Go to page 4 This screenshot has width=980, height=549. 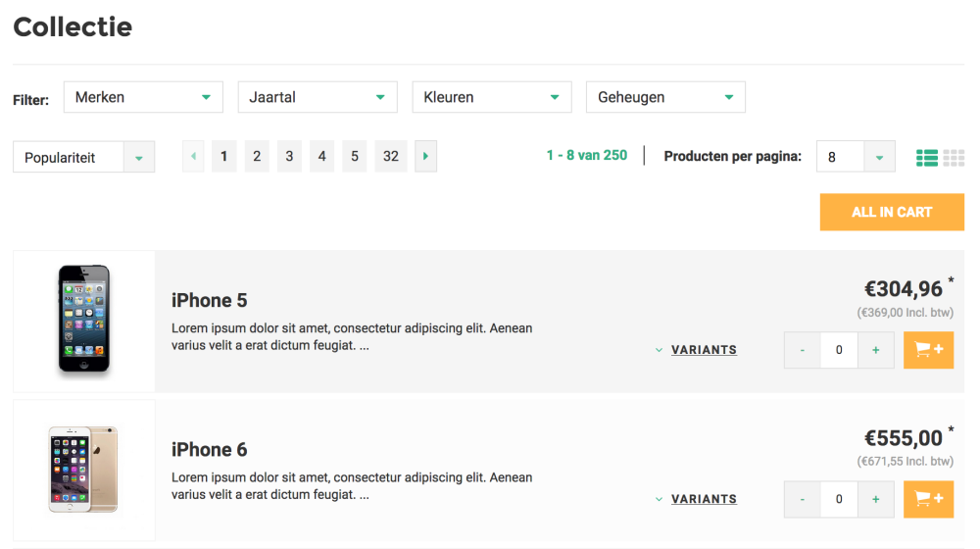[x=321, y=156]
